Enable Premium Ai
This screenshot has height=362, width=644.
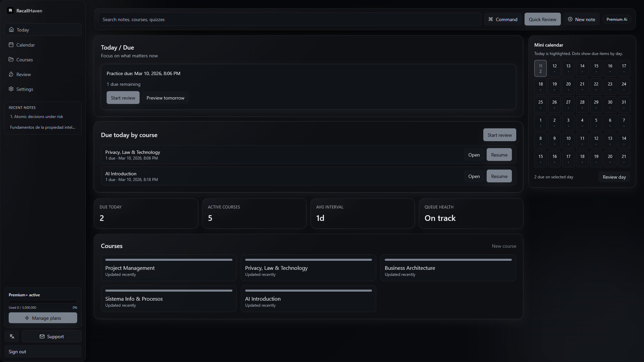(x=617, y=19)
